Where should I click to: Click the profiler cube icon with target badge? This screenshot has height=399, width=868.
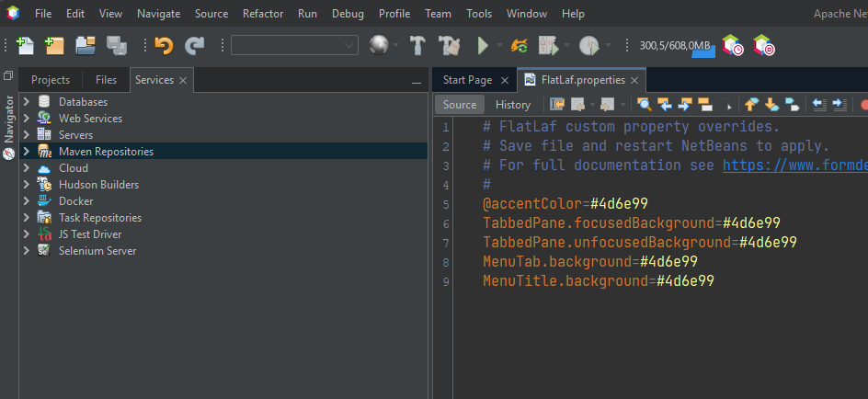[x=763, y=45]
